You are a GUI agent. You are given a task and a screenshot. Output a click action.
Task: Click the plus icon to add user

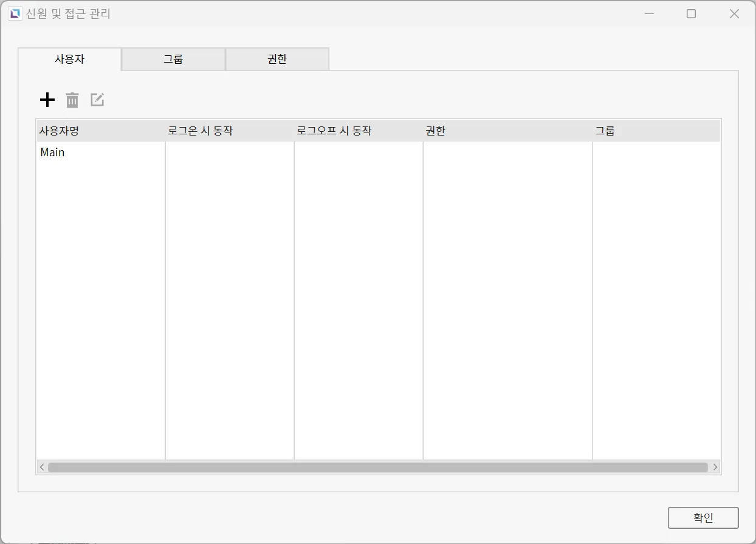tap(47, 100)
